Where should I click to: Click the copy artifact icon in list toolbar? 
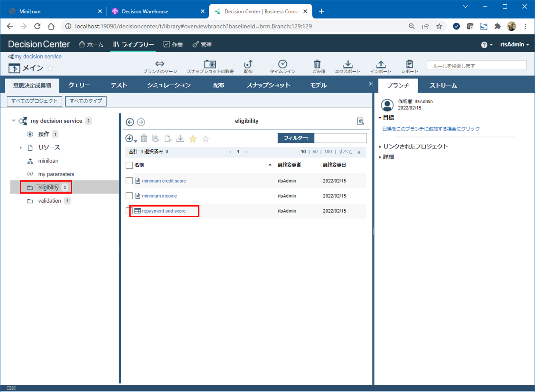[x=156, y=138]
